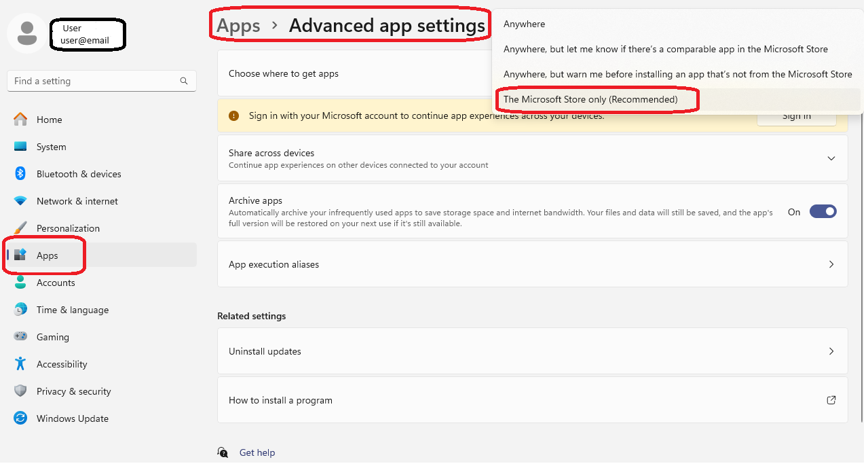
Task: Click the Personalization paintbrush icon
Action: point(20,228)
